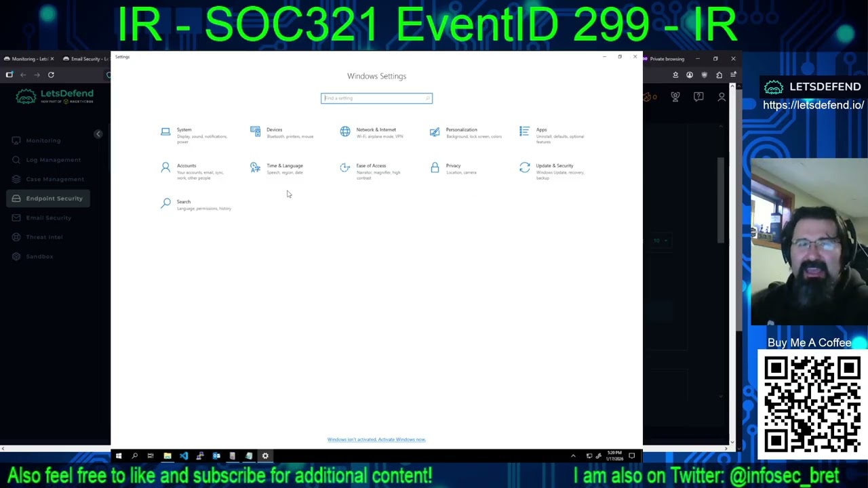
Task: Open the LetsDefend trophy achievements icon
Action: coord(675,98)
